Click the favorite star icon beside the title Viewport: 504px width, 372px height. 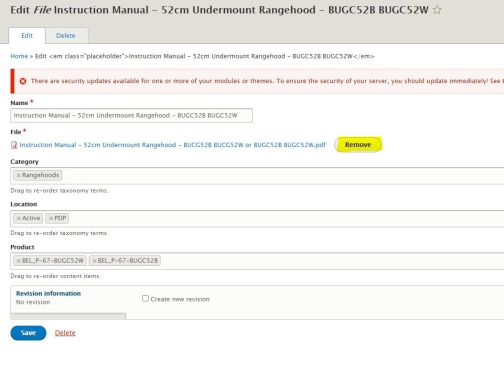pos(437,10)
